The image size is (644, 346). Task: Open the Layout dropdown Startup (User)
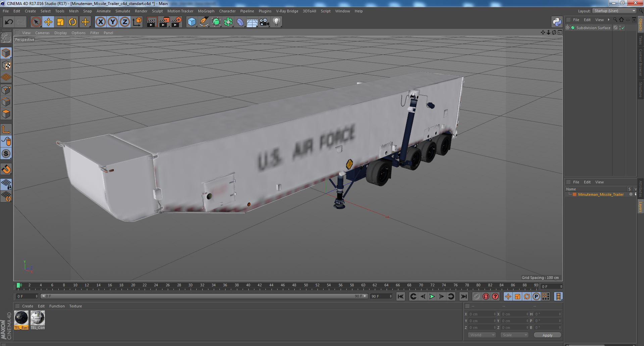[x=614, y=11]
